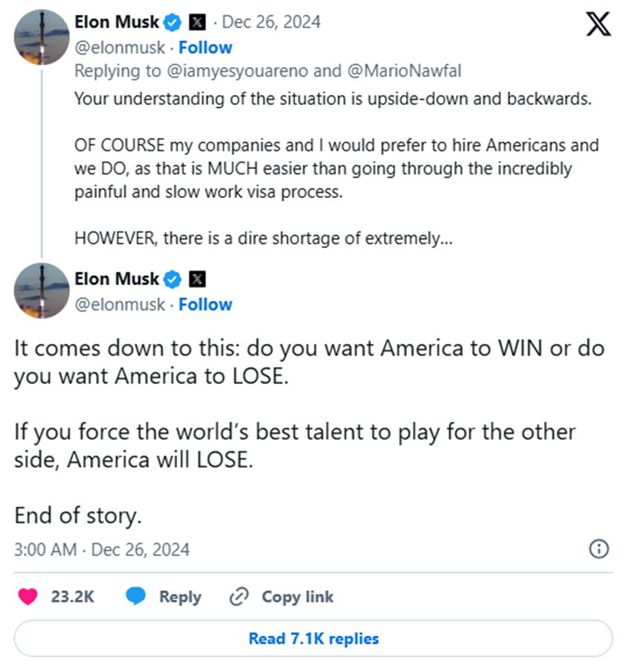The image size is (627, 672).
Task: Click the Reply label under the tweet
Action: (180, 597)
